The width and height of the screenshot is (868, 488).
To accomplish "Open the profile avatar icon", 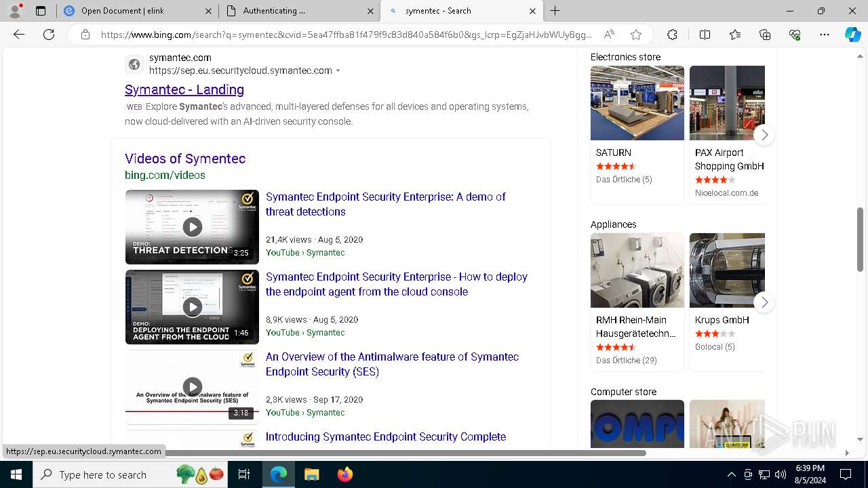I will (x=15, y=11).
